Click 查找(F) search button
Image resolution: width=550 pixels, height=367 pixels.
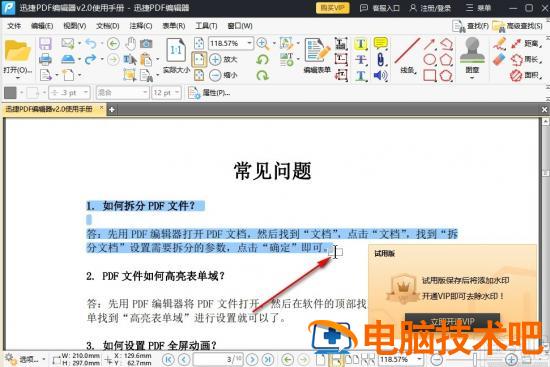470,26
